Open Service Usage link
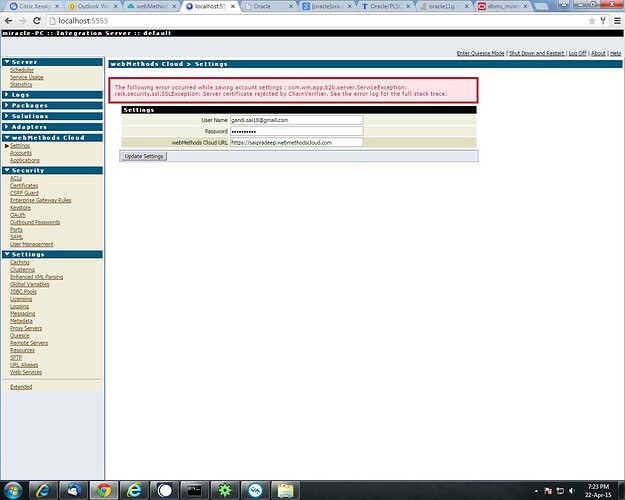Viewport: 625px width, 500px height. 27,77
